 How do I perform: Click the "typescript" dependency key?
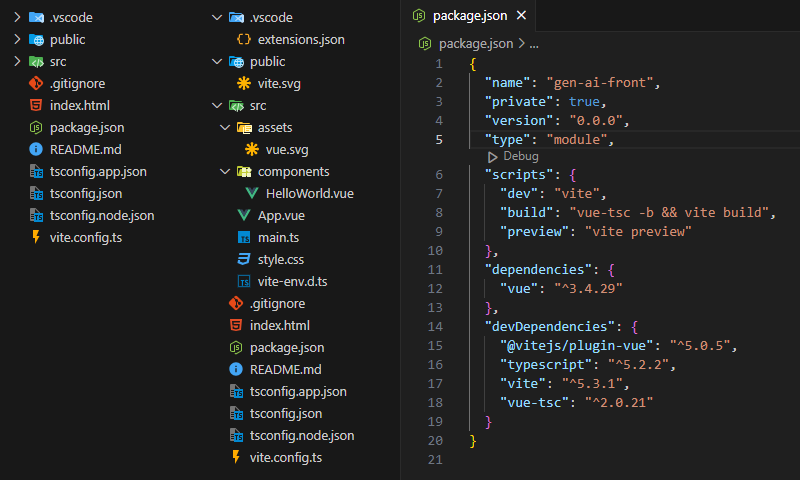546,364
